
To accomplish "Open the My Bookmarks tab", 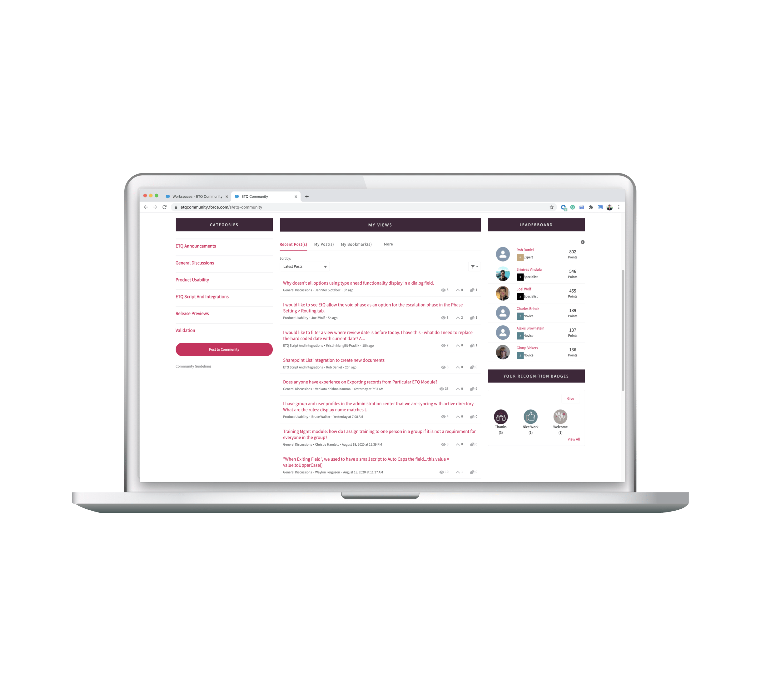I will point(357,244).
